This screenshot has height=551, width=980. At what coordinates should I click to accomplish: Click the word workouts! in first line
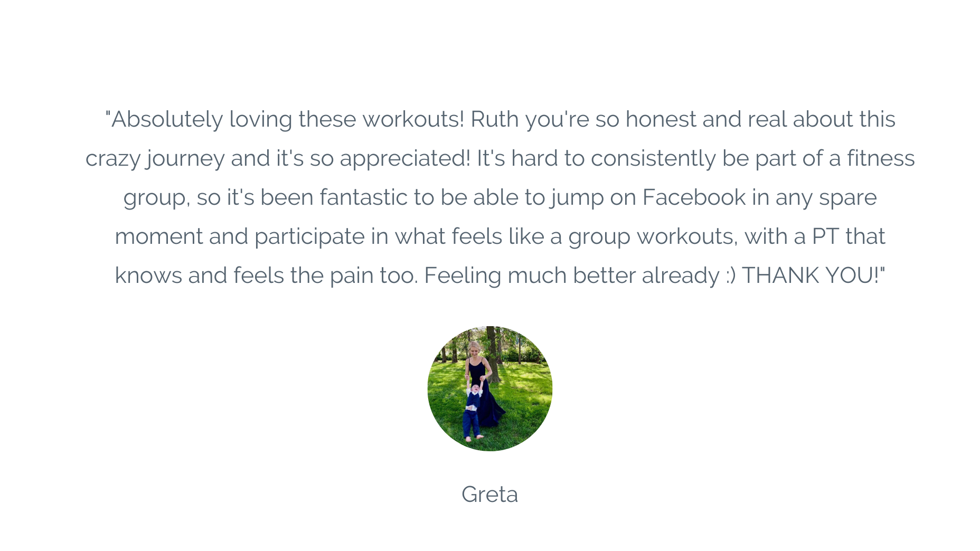pyautogui.click(x=413, y=119)
